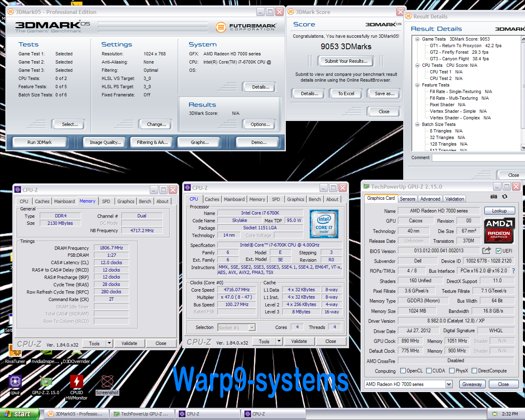The width and height of the screenshot is (525, 420).
Task: Toggle the PhysX checkbox
Action: (452, 371)
